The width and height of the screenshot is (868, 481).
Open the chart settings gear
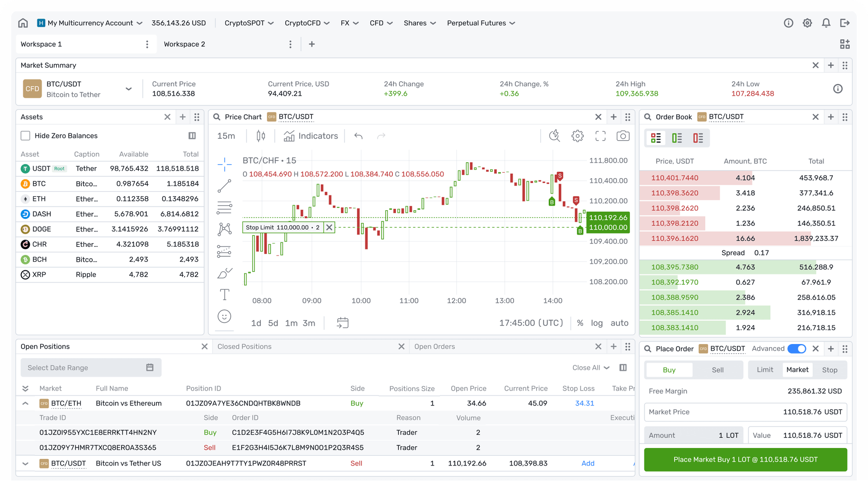[x=577, y=136]
